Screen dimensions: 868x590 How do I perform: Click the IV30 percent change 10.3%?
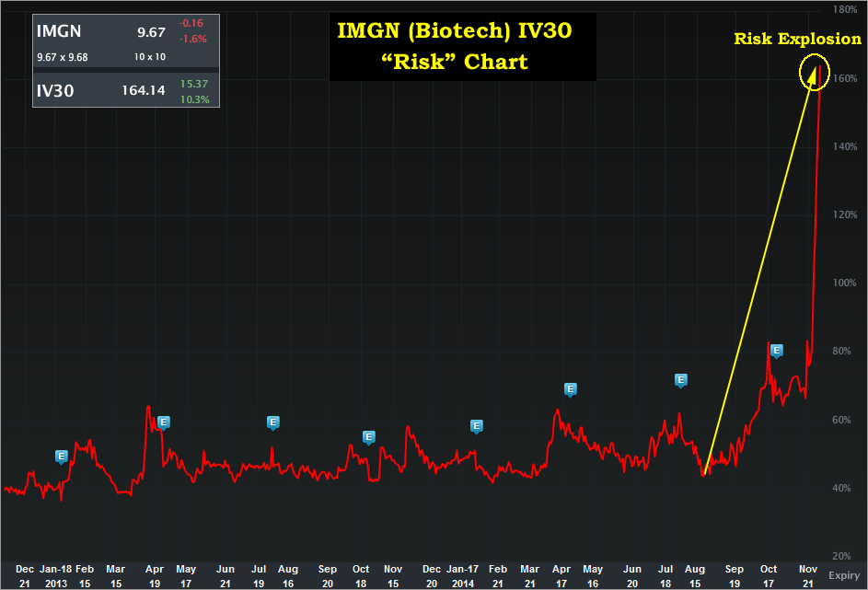click(195, 99)
